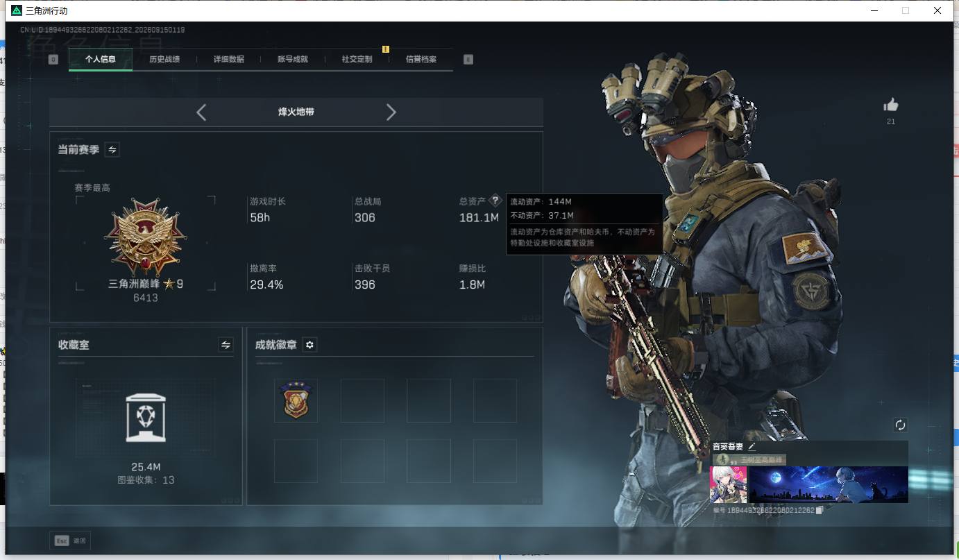The height and width of the screenshot is (560, 959).
Task: Click the refresh icon above the player card
Action: click(901, 425)
